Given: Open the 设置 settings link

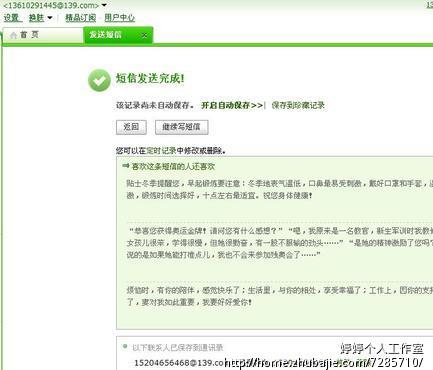Looking at the screenshot, I should [x=12, y=18].
